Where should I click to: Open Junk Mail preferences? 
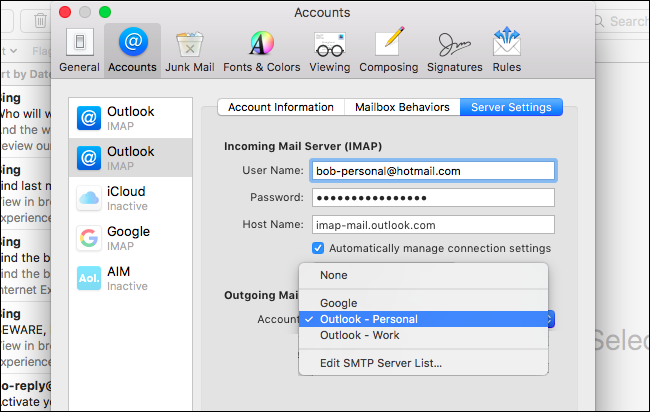click(189, 50)
